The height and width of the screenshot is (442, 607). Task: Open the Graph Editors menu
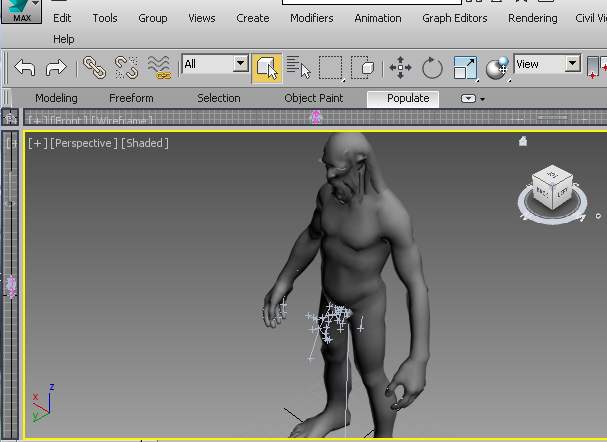tap(454, 18)
